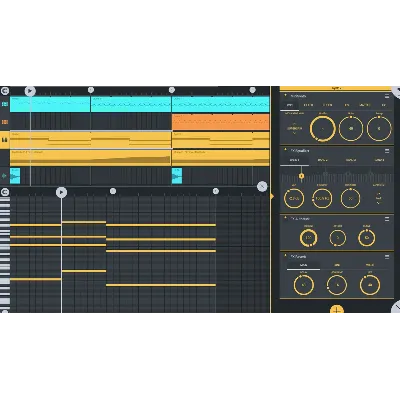Tap the playlist back arrow circle icon

click(5, 91)
